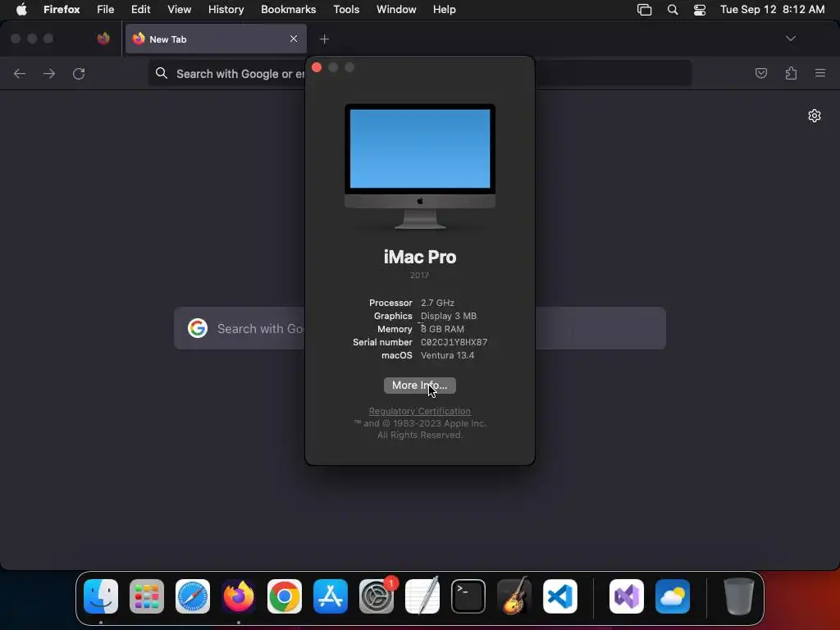Select the serial number C02CJ1Y8HX87

tap(454, 342)
